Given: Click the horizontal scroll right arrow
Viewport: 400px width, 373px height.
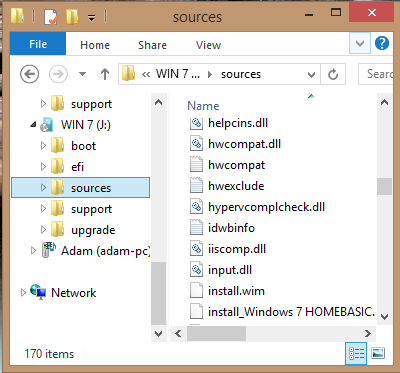Looking at the screenshot, I should coord(368,333).
